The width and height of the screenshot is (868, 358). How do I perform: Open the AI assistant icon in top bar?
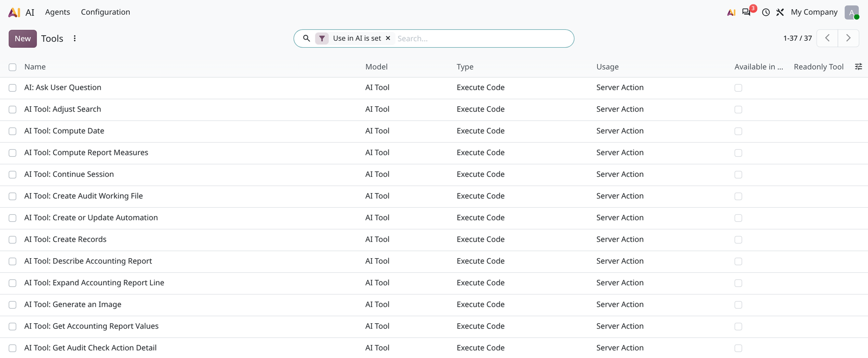(x=731, y=12)
